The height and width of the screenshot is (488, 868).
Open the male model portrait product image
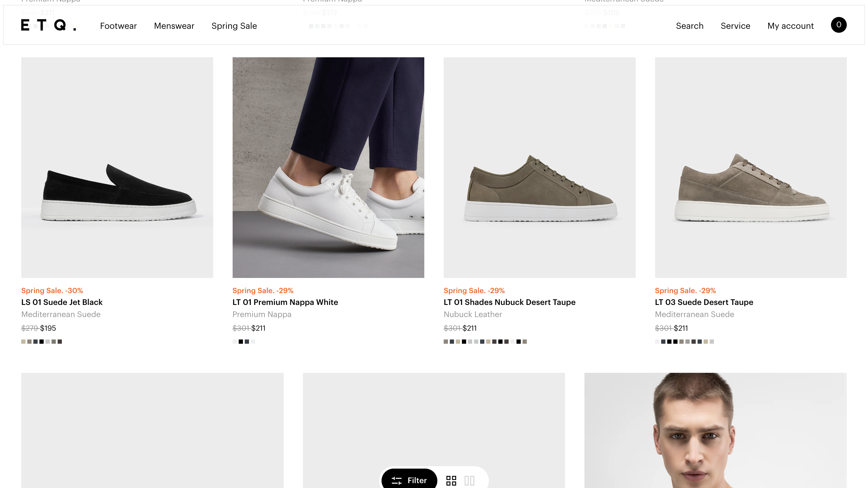pyautogui.click(x=715, y=430)
